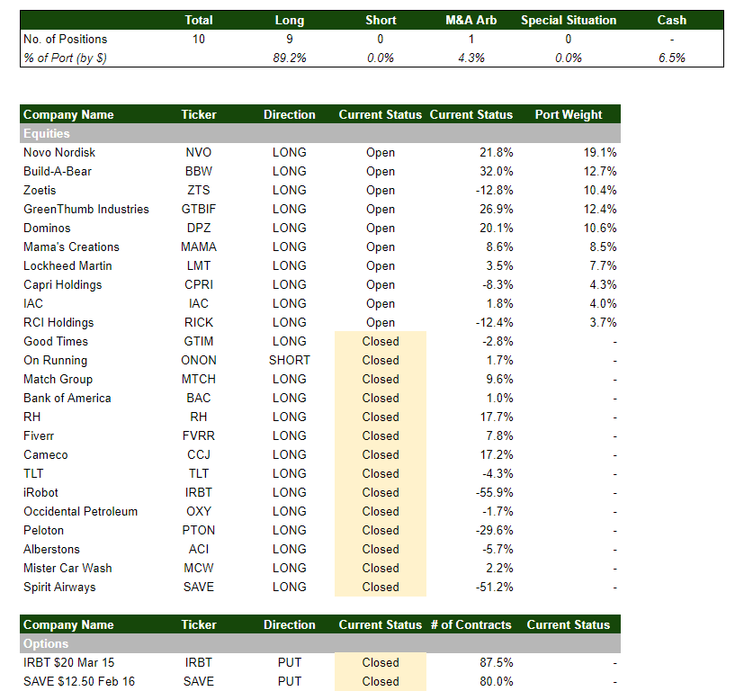Click the RH return value 17.7%
This screenshot has width=735, height=700.
(x=497, y=417)
